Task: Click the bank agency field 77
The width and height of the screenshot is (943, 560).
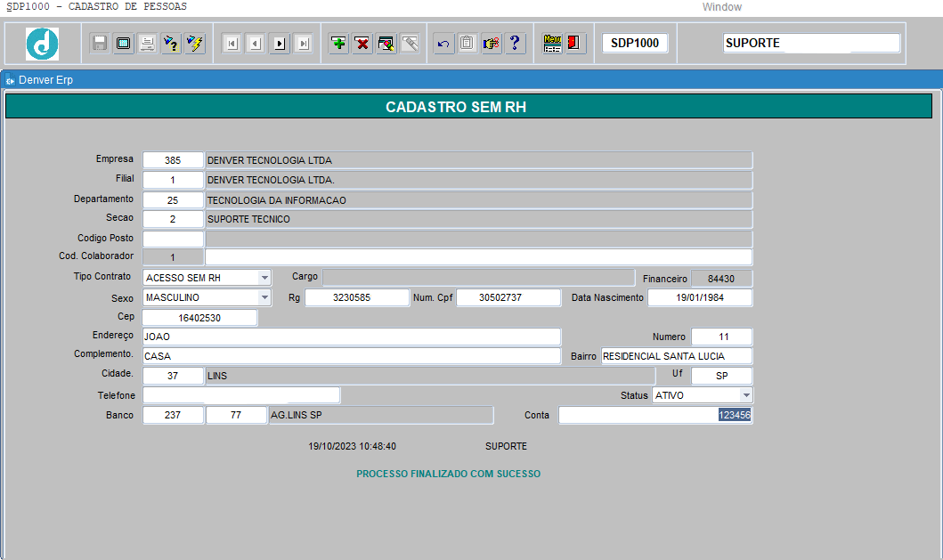Action: point(236,415)
